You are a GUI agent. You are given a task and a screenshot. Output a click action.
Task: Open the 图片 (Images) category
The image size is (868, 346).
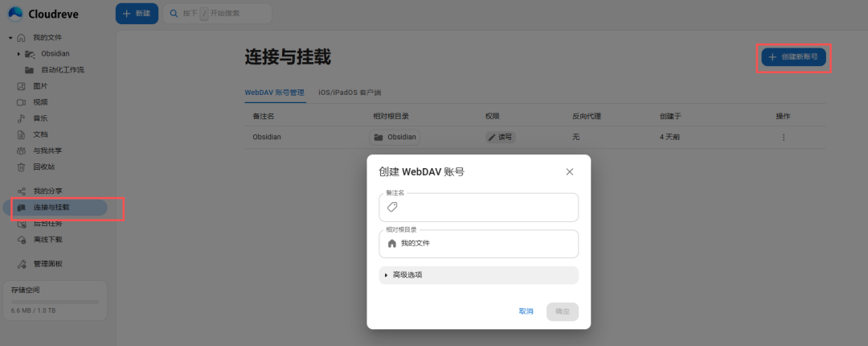(x=40, y=86)
